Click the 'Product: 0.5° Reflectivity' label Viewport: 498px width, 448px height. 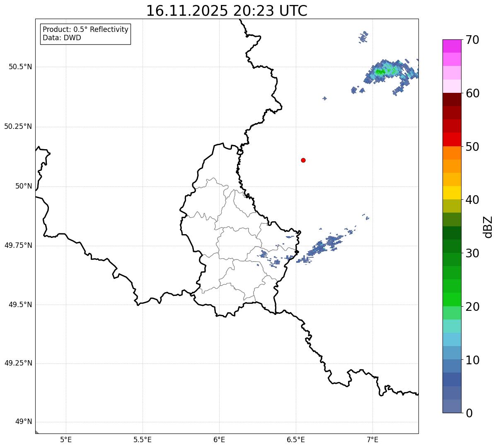tap(85, 30)
